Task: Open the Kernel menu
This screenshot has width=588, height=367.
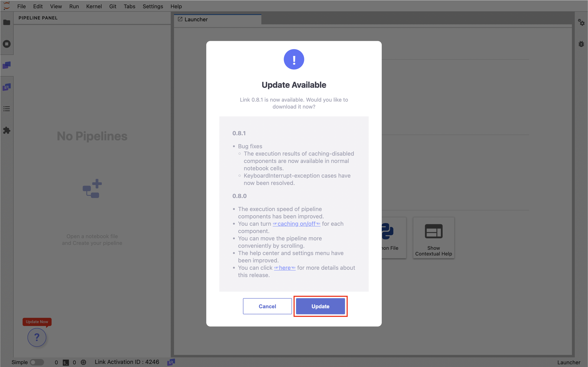Action: (x=94, y=6)
